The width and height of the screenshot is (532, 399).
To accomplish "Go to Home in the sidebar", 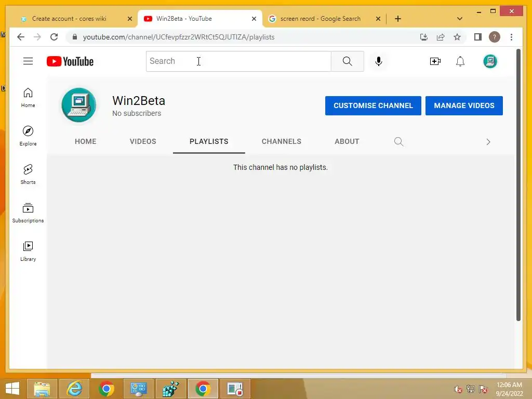I will tap(28, 98).
